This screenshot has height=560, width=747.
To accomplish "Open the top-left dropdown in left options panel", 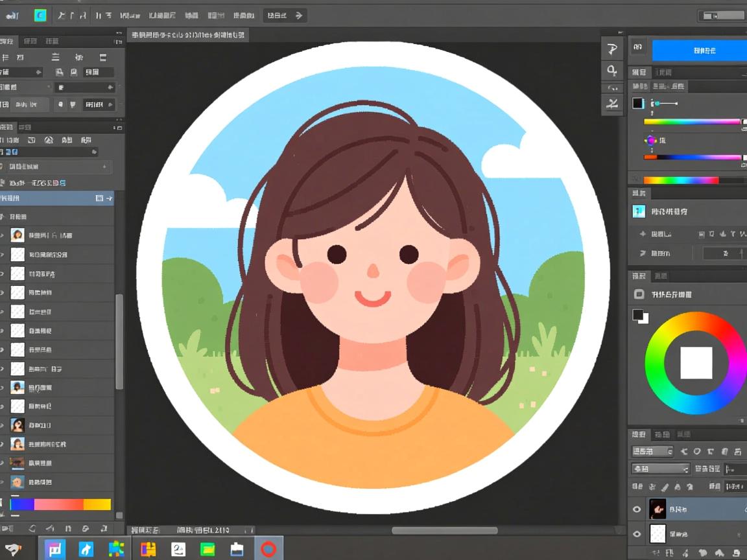I will click(21, 73).
